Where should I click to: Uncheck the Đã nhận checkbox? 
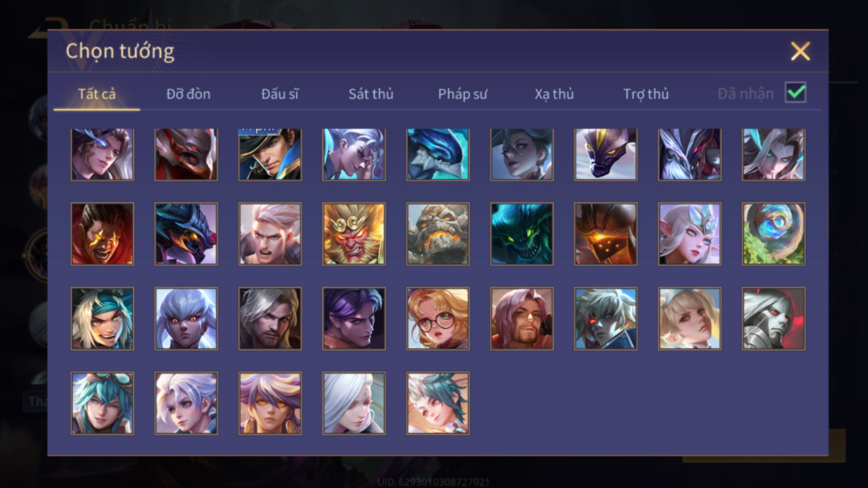point(795,93)
